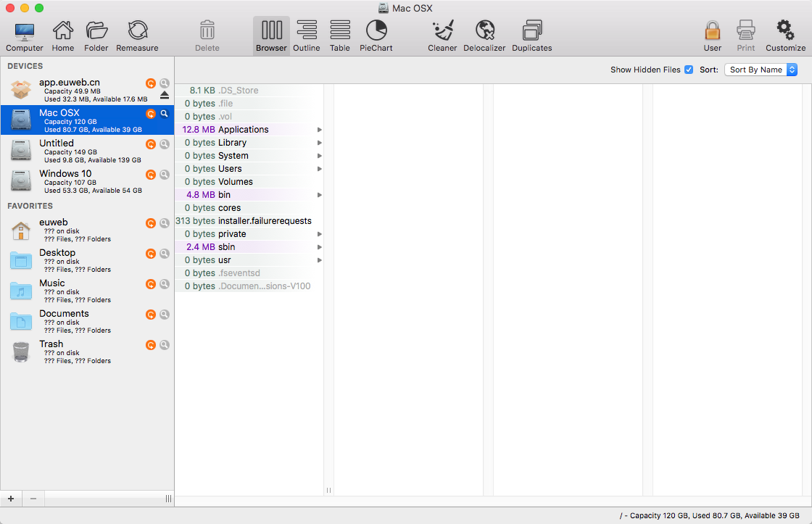Click magnifier icon next to Untitled
Image resolution: width=812 pixels, height=524 pixels.
coord(164,144)
